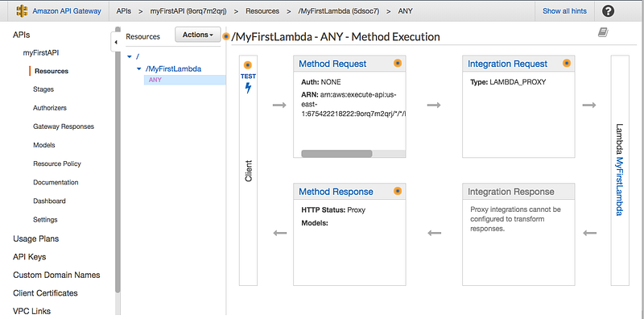Click the hint dot on Method Response
The image size is (644, 319).
point(397,191)
